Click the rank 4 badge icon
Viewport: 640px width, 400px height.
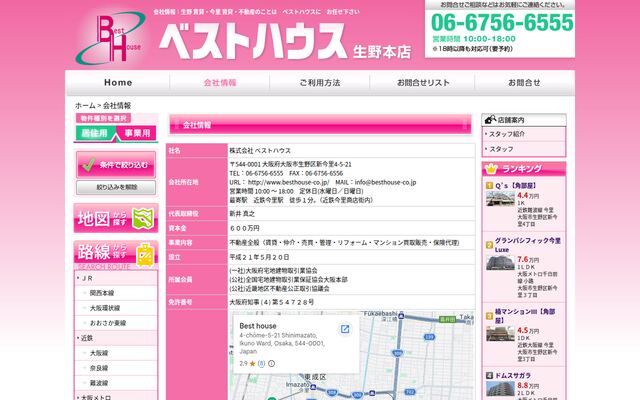(x=489, y=375)
